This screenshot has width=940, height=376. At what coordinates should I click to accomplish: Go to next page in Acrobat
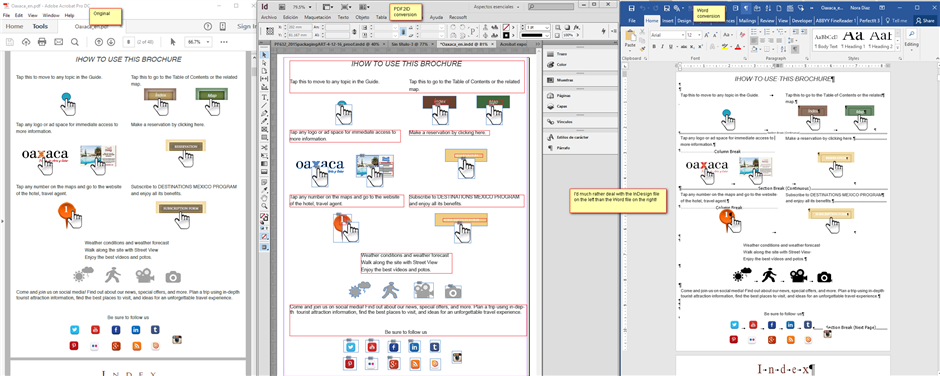click(112, 41)
